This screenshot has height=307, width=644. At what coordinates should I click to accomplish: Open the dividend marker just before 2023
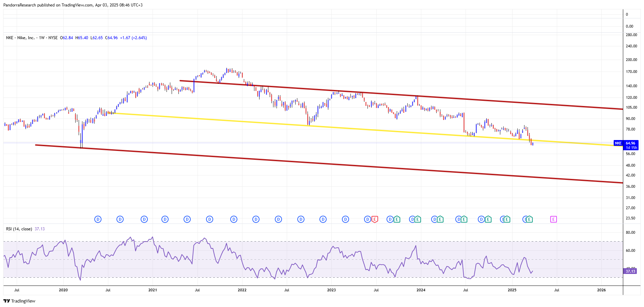(323, 219)
